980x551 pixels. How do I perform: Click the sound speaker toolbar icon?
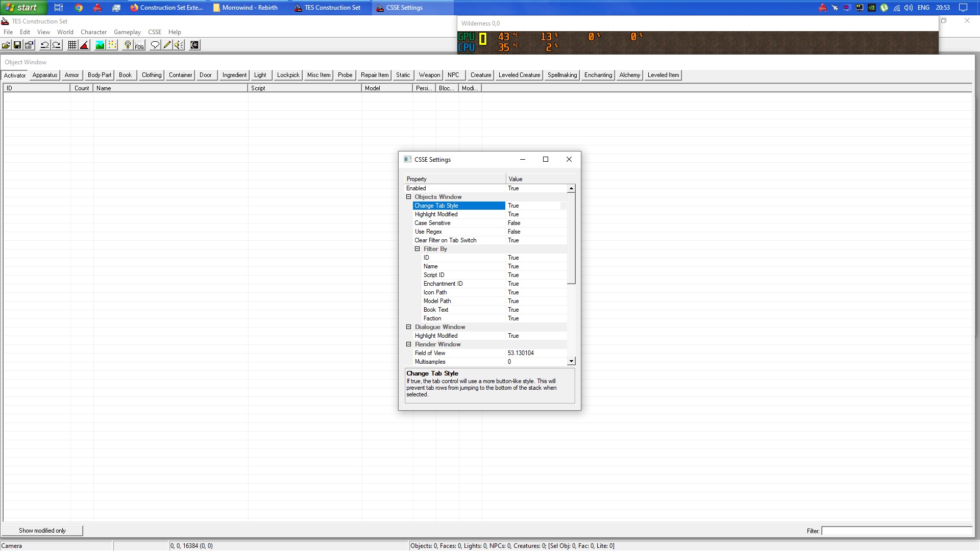pos(179,45)
